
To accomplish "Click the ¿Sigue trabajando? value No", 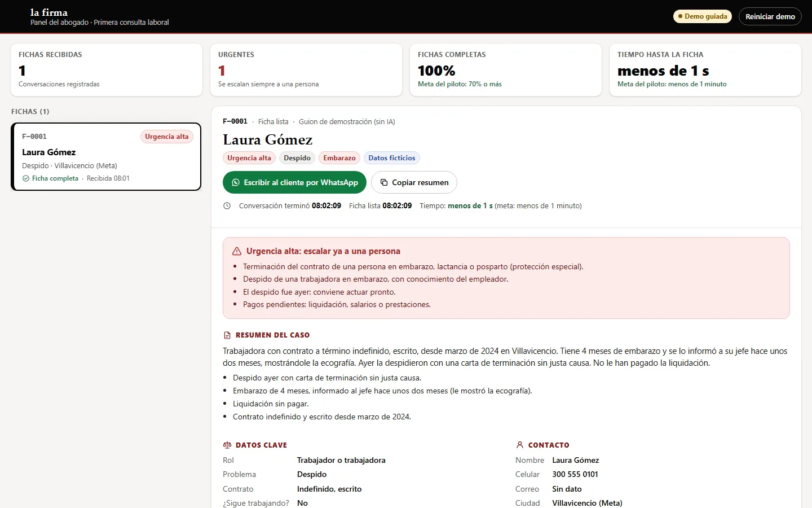I will click(302, 503).
